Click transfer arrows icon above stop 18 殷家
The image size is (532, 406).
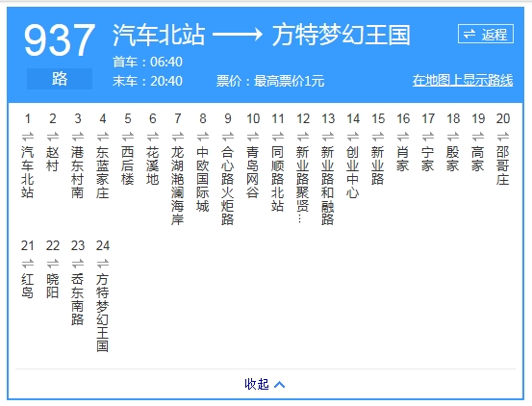453,137
